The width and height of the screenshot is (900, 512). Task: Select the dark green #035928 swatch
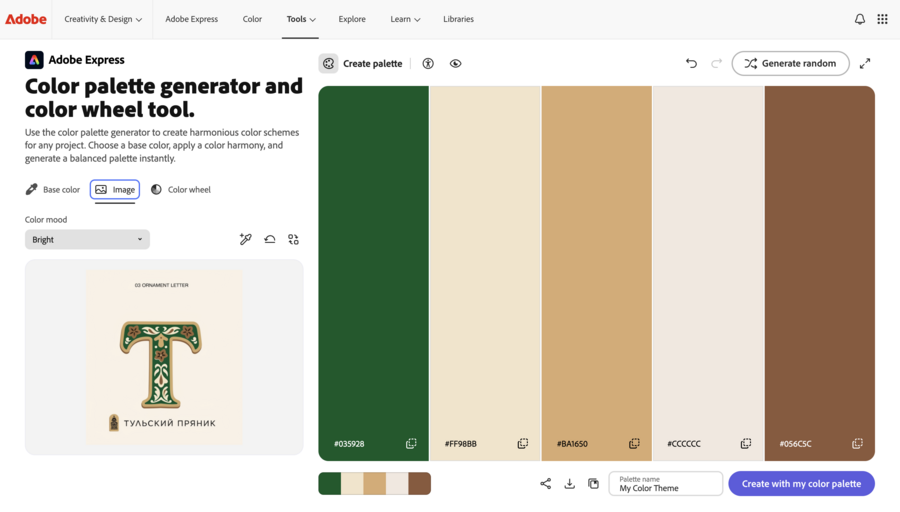(x=374, y=273)
